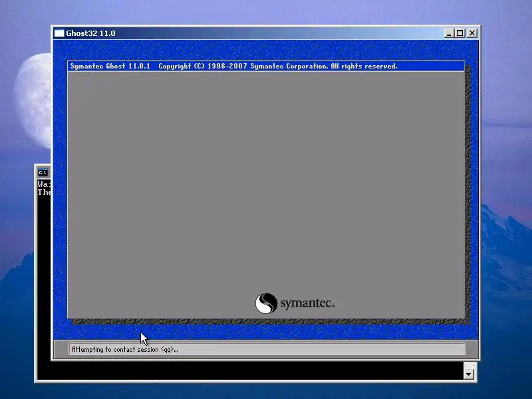Click the scroll-down arrow in the command prompt window
This screenshot has width=532, height=399.
[469, 374]
